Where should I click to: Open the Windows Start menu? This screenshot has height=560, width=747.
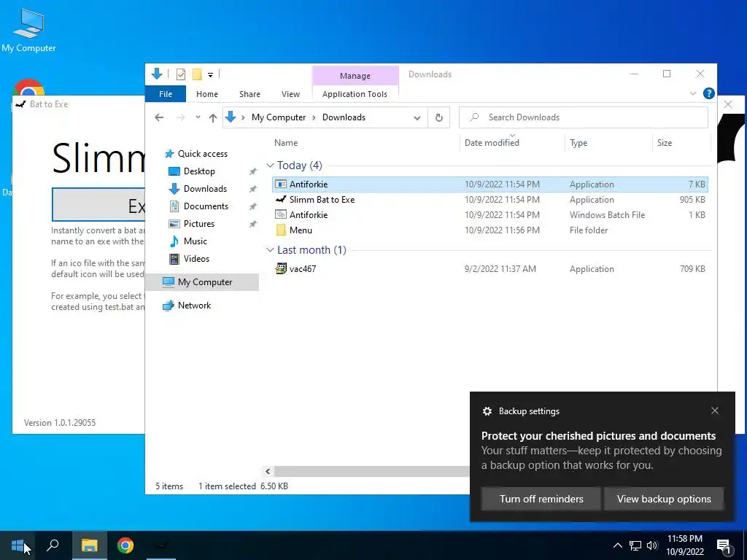tap(18, 545)
